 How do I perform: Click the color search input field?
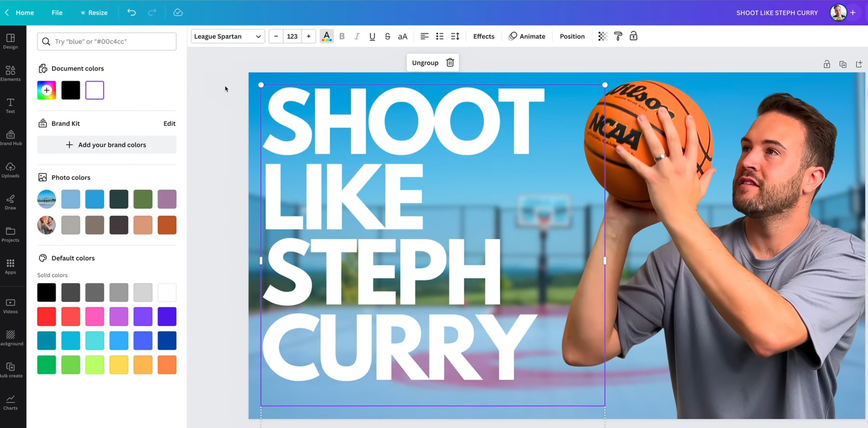click(x=107, y=41)
